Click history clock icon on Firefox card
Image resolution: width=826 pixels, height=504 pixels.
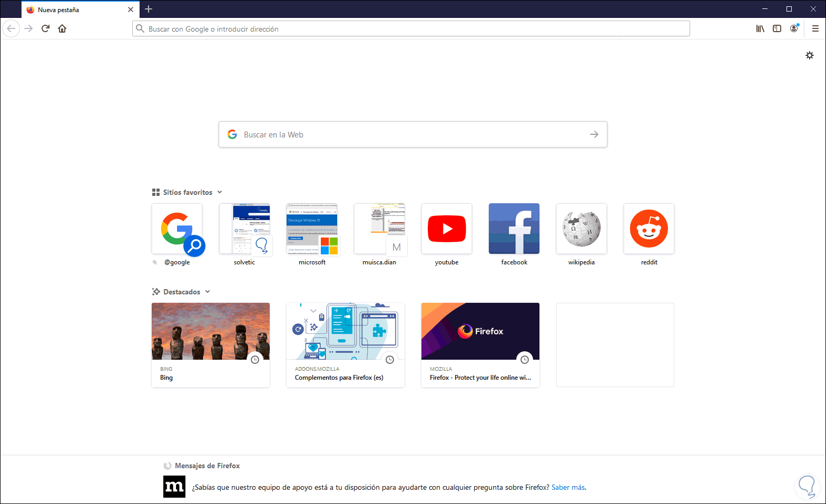[525, 360]
